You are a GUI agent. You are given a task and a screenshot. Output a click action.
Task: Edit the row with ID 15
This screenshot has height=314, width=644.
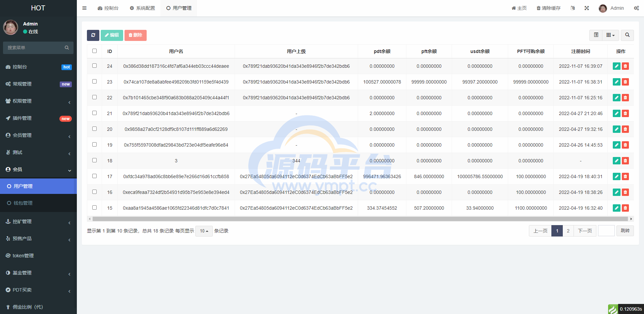click(616, 208)
